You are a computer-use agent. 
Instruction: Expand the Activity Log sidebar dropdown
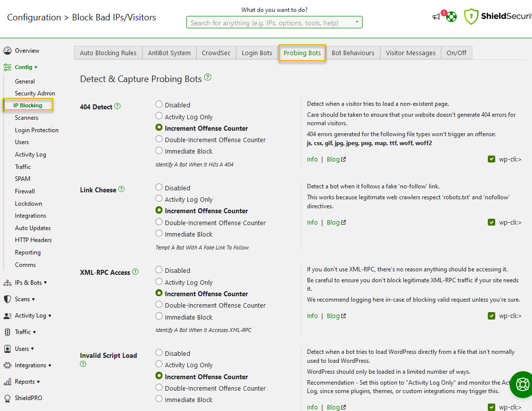click(x=7, y=315)
